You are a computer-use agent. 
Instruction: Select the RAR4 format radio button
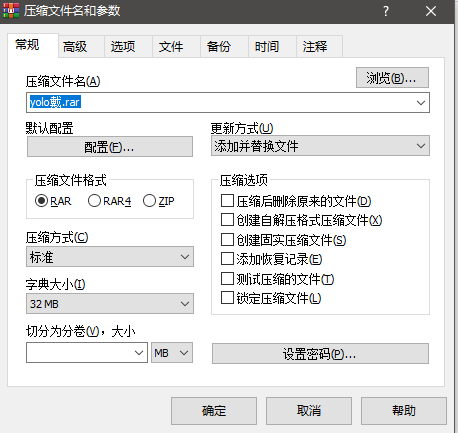point(94,201)
